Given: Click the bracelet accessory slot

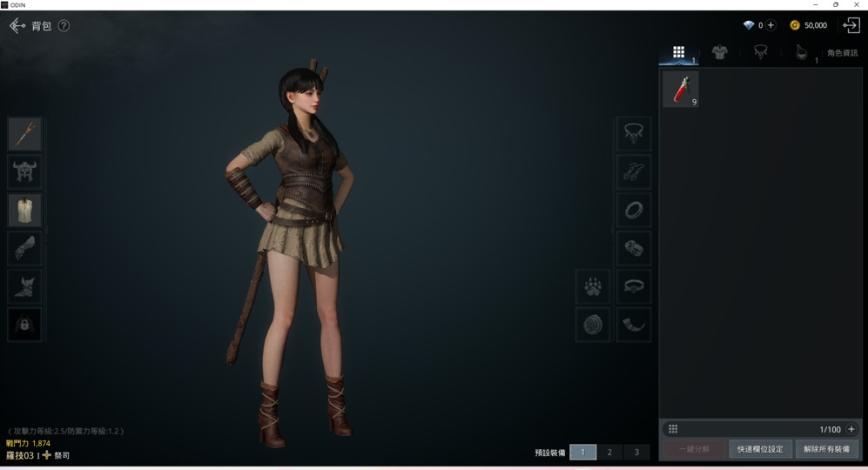Looking at the screenshot, I should click(x=634, y=249).
